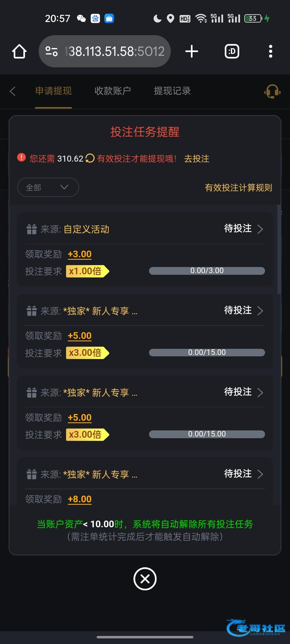The image size is (290, 644).
Task: Open the 全部 filter dropdown
Action: coord(48,187)
